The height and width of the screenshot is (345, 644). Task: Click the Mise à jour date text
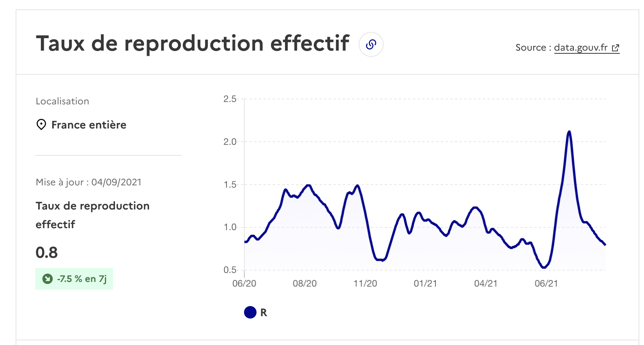coord(88,182)
